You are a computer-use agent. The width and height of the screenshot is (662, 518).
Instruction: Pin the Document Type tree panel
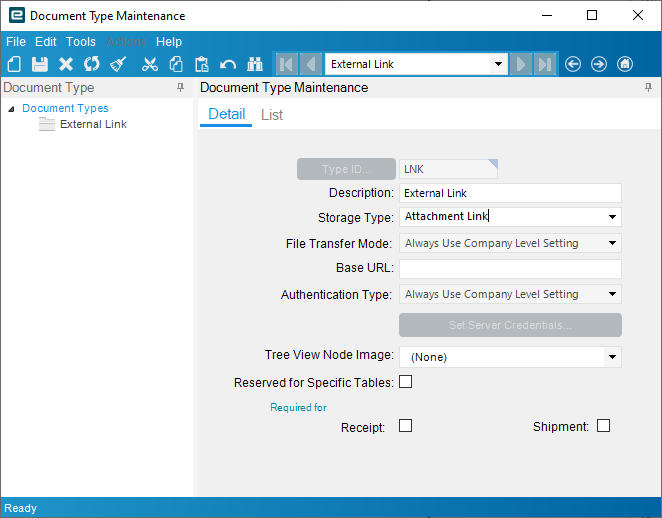[x=180, y=87]
